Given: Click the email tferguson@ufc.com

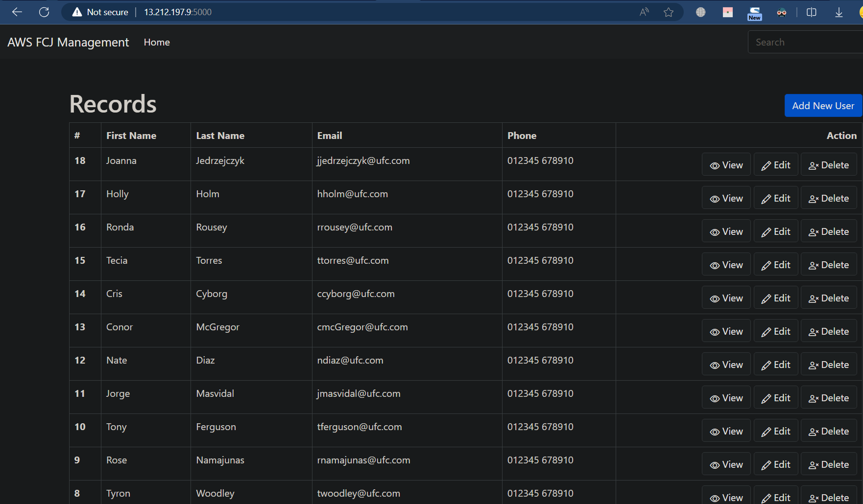Looking at the screenshot, I should [360, 427].
